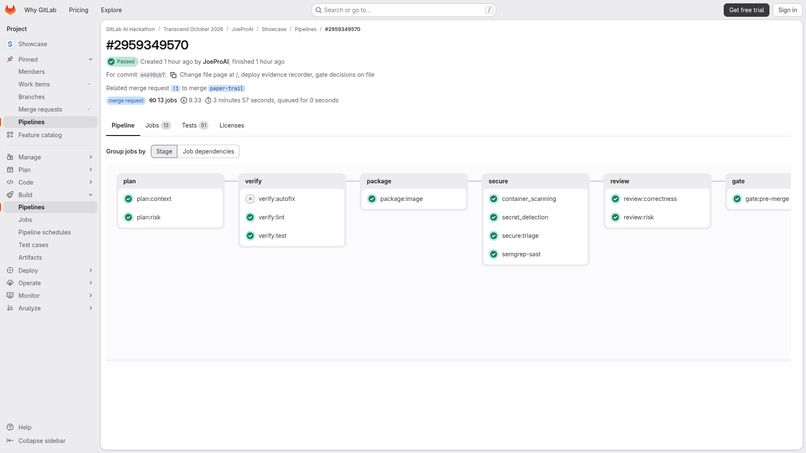Screen dimensions: 806x453
Task: Click the Sign in button
Action: click(x=787, y=10)
